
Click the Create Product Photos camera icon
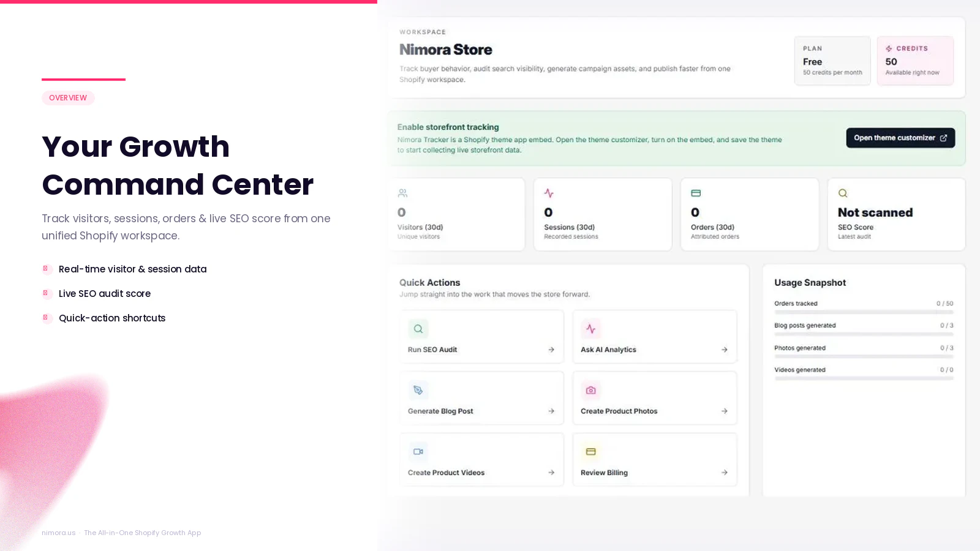(x=591, y=390)
